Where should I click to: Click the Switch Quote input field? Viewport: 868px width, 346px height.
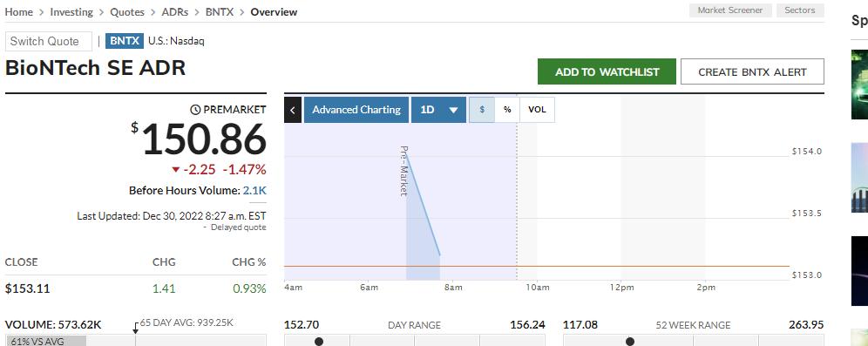50,42
